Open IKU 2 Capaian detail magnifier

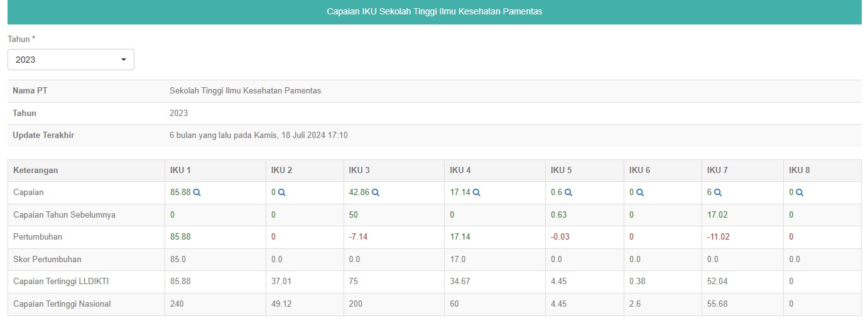(x=282, y=193)
